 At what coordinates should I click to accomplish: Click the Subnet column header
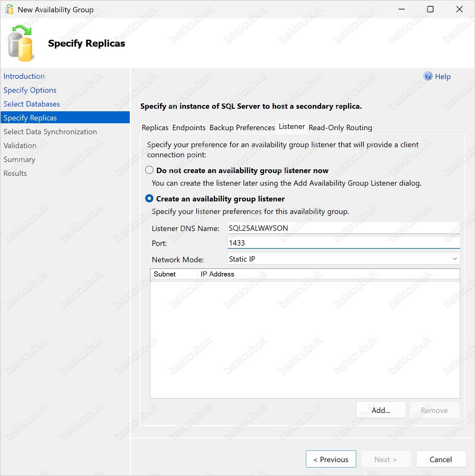(x=165, y=274)
